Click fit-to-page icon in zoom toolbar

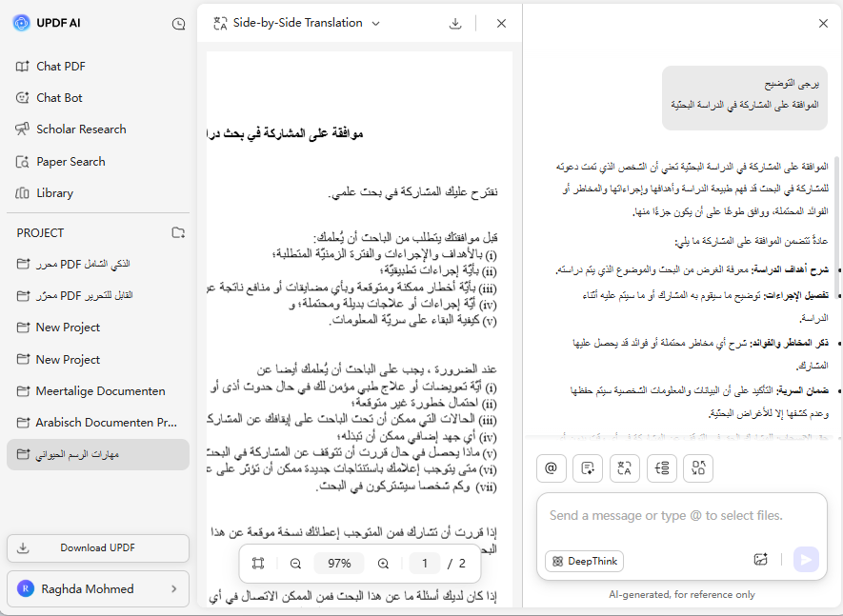pos(258,564)
